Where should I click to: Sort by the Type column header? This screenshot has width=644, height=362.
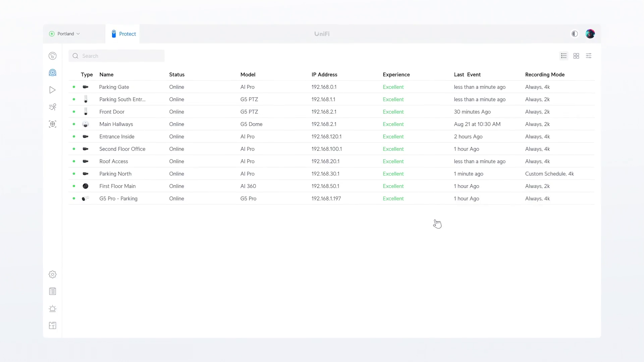(87, 74)
